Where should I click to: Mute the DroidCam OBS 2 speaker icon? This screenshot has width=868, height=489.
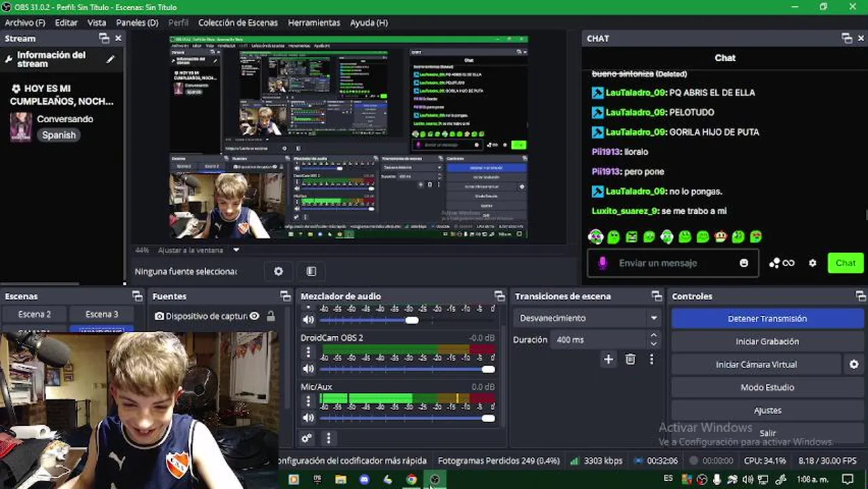[308, 369]
